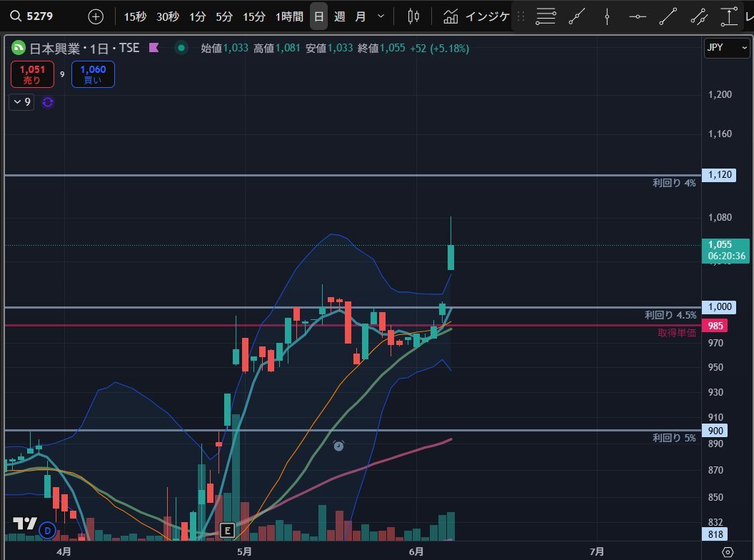This screenshot has width=754, height=560.
Task: Click the 終値 1,055 close value
Action: coord(381,48)
